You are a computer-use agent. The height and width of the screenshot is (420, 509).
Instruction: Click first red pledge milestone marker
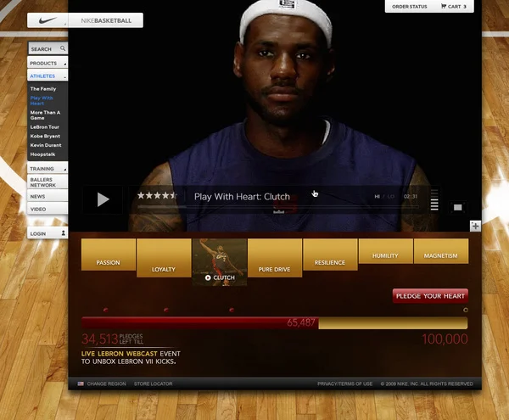click(105, 310)
